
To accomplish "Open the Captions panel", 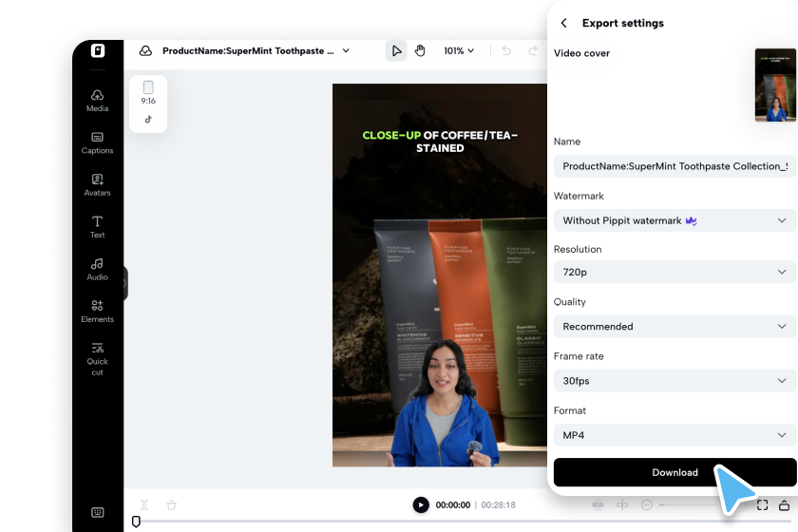I will click(97, 142).
